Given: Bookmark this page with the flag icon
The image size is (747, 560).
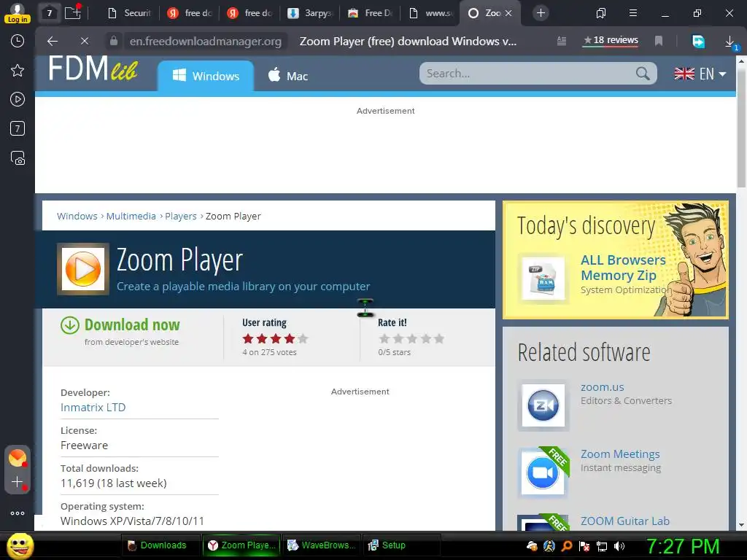Looking at the screenshot, I should pyautogui.click(x=659, y=42).
